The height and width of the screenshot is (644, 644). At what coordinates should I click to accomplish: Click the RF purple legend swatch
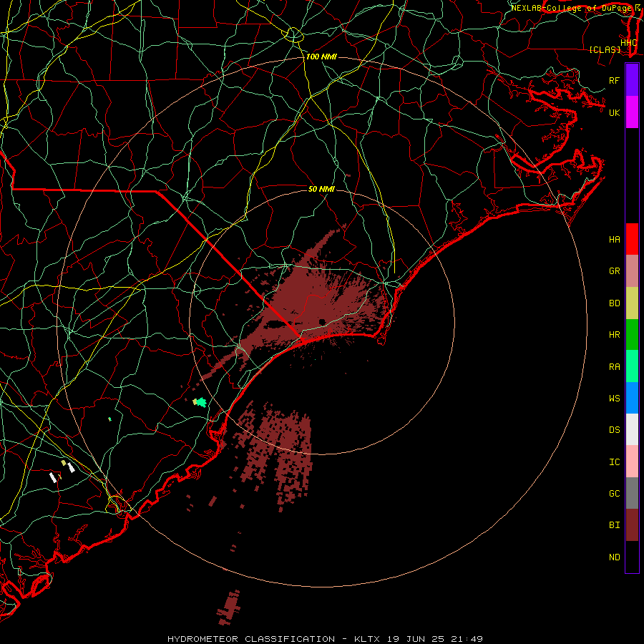click(x=632, y=80)
